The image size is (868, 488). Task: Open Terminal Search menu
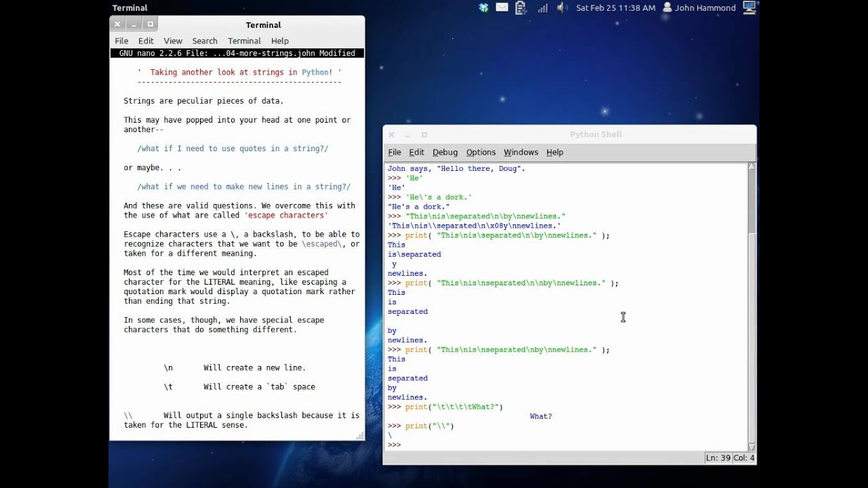tap(205, 41)
